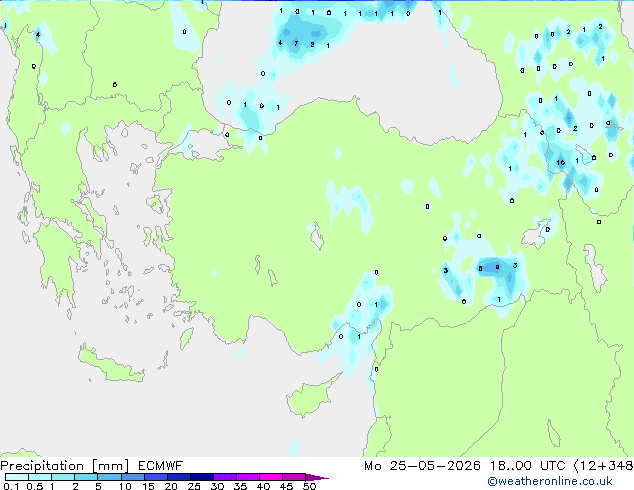The height and width of the screenshot is (490, 634).
Task: Click the legend label "35"
Action: [x=240, y=486]
